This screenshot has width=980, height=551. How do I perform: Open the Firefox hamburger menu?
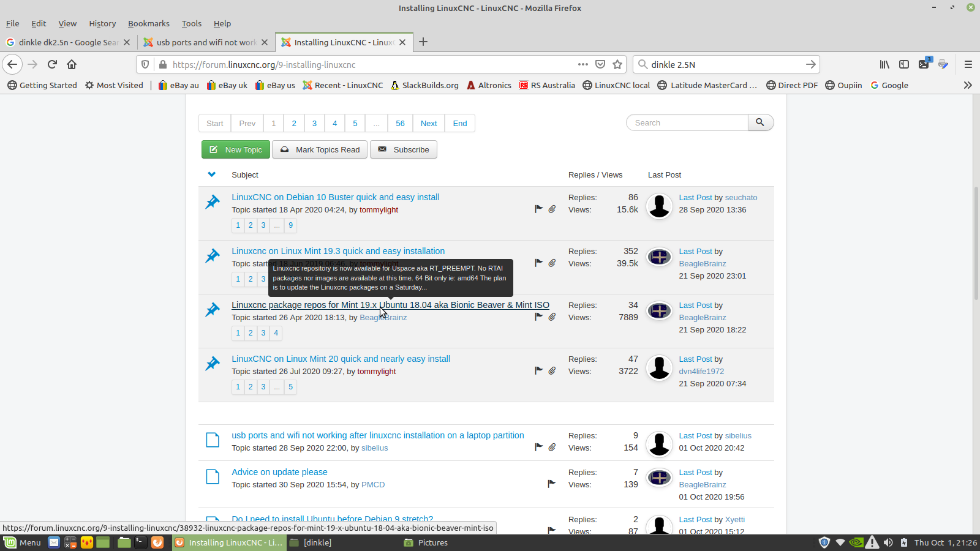click(968, 64)
